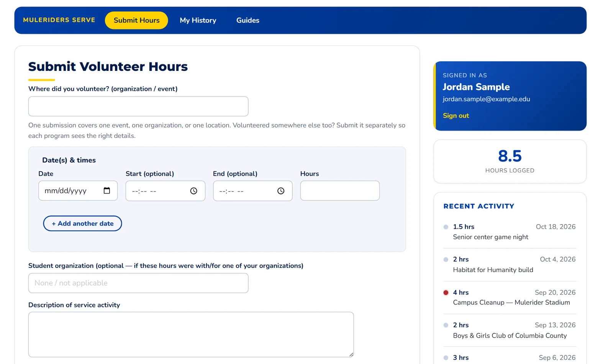Select the Campus Cleanup — Mulerider Stadium entry
Image resolution: width=613 pixels, height=364 pixels.
pyautogui.click(x=510, y=298)
